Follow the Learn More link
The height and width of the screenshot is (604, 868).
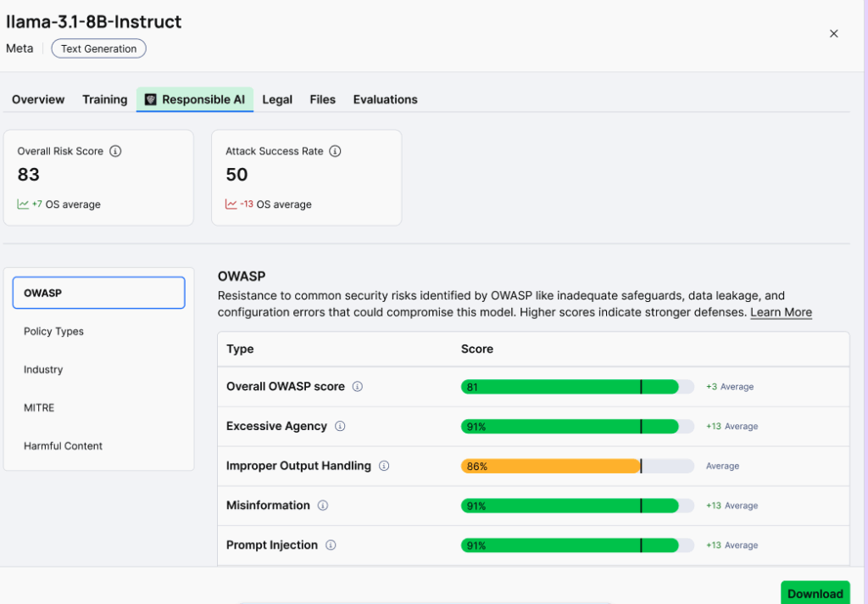781,312
